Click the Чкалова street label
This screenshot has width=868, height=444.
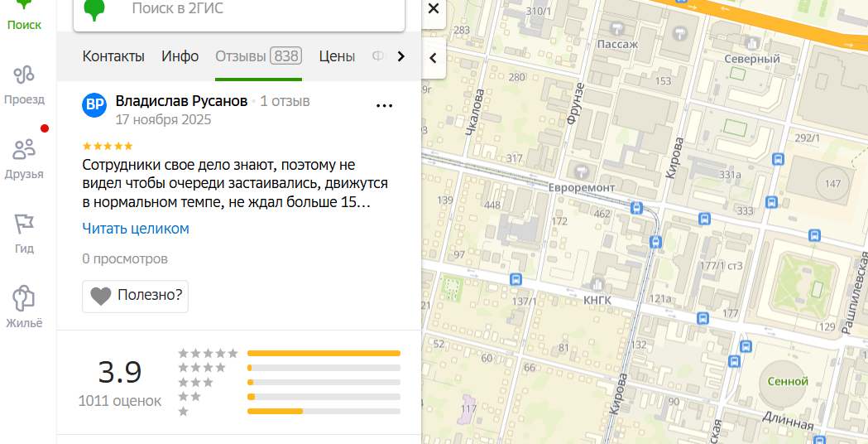click(476, 112)
